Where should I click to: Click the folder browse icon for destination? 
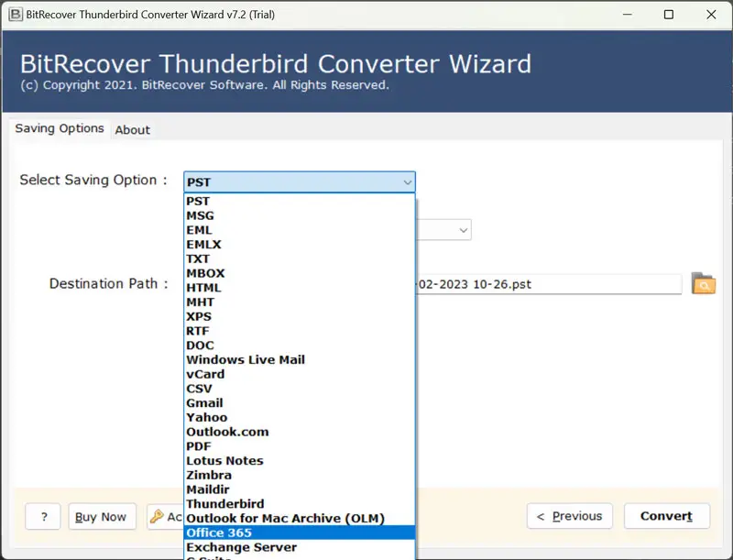click(x=703, y=284)
